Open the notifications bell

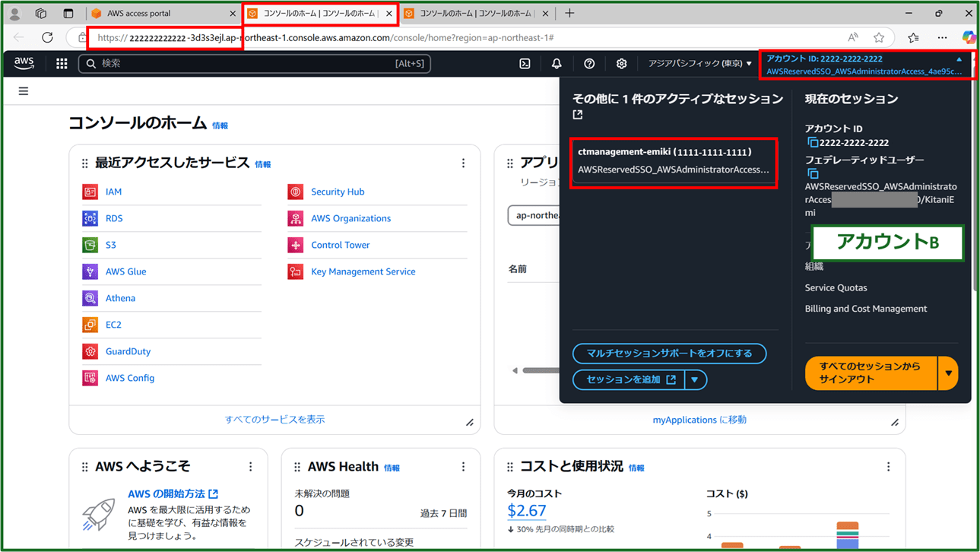coord(557,64)
